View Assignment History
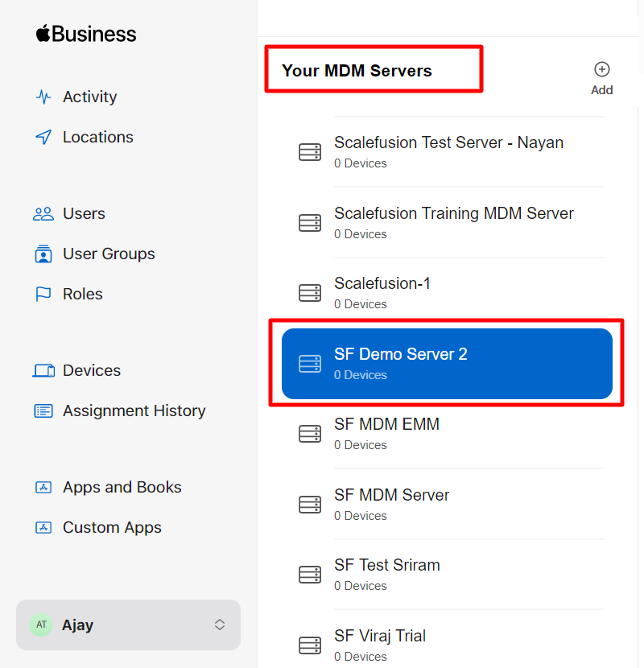This screenshot has width=644, height=668. pos(134,410)
